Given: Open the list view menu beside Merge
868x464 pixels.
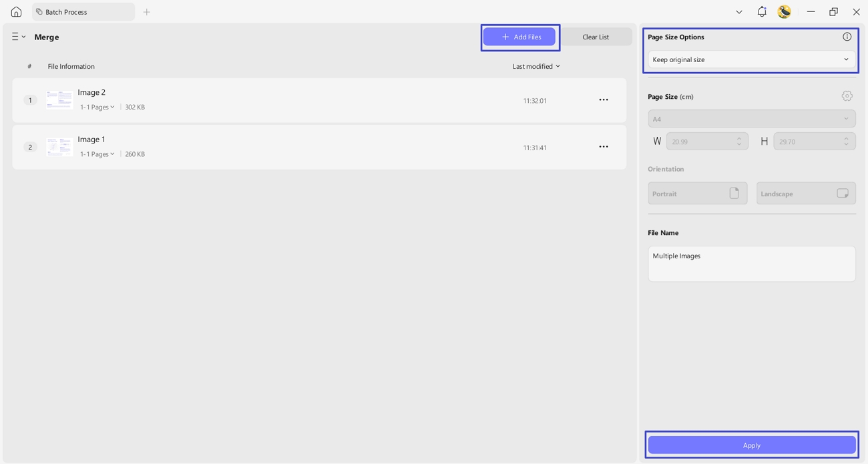Looking at the screenshot, I should coord(18,37).
